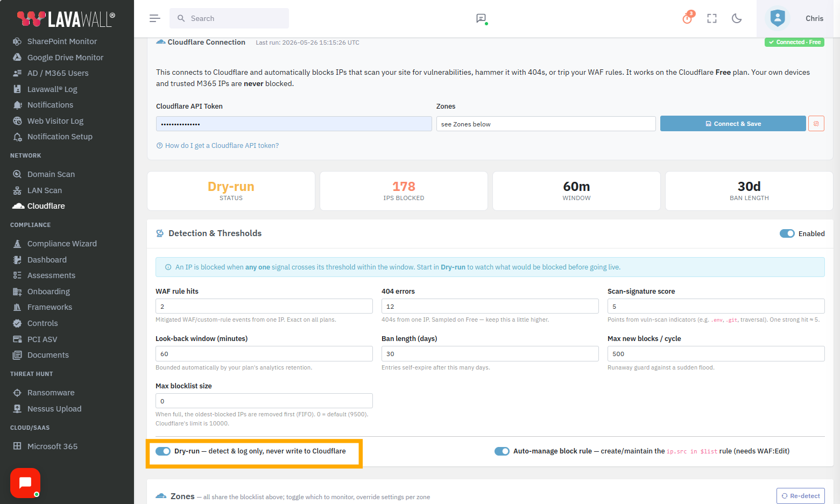This screenshot has width=840, height=504.
Task: Click Domain Scan sidebar icon
Action: (17, 174)
